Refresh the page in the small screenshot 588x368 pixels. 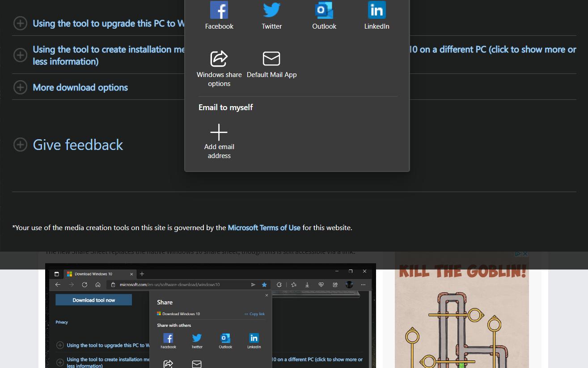(85, 284)
